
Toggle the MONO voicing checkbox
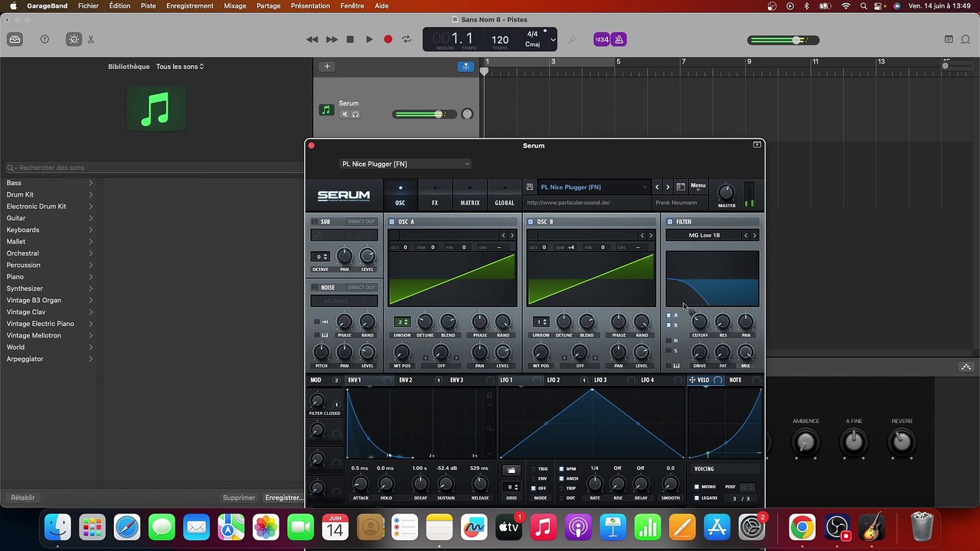click(697, 487)
